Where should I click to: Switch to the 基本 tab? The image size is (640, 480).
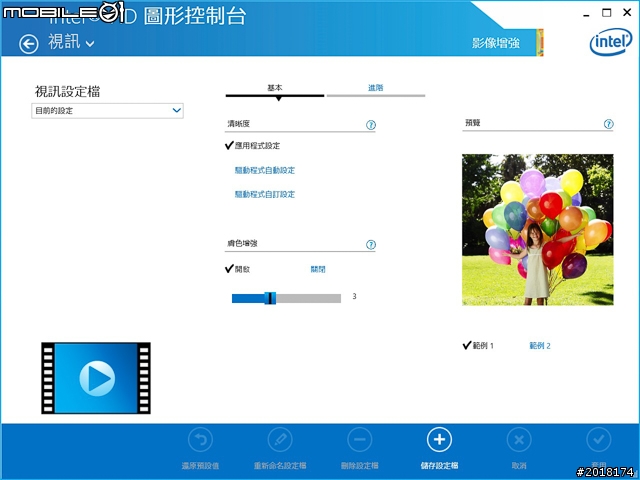pos(275,88)
